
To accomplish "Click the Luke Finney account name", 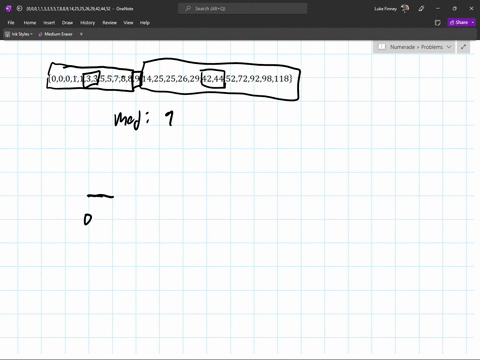I will click(385, 9).
